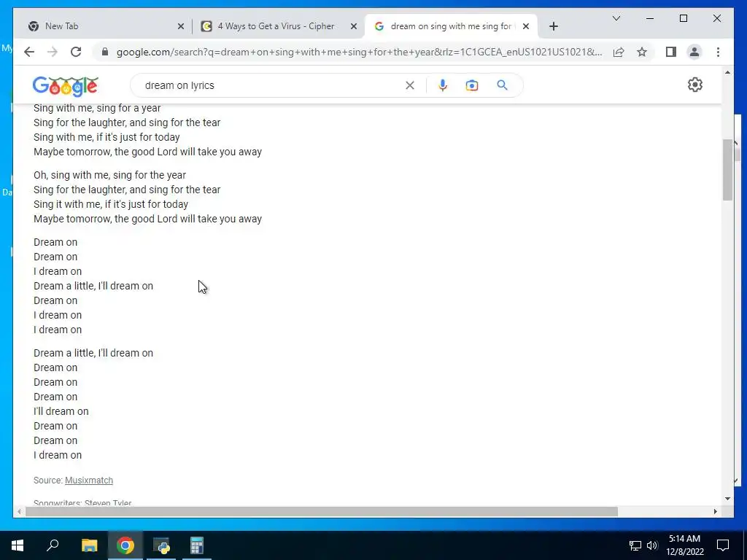Click the address bar URL

359,52
